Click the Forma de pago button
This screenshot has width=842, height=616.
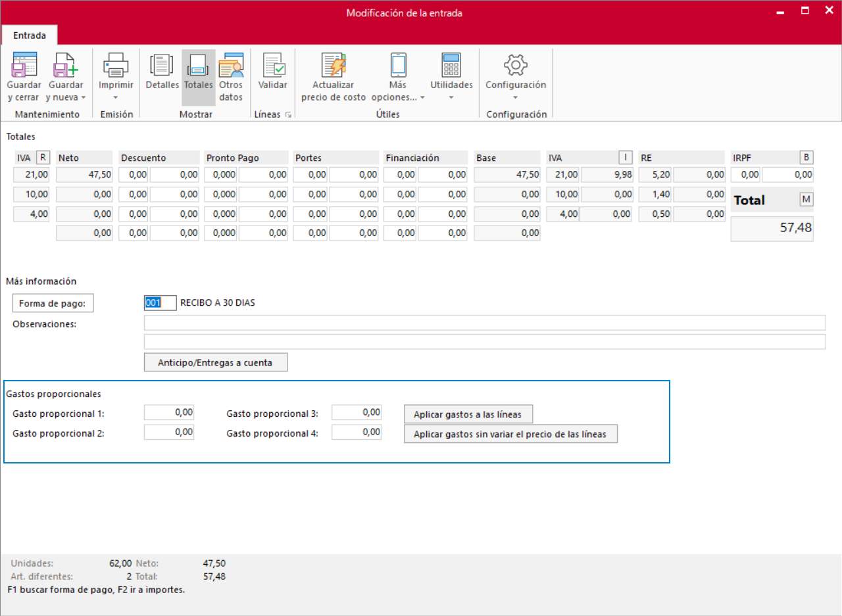(x=53, y=303)
